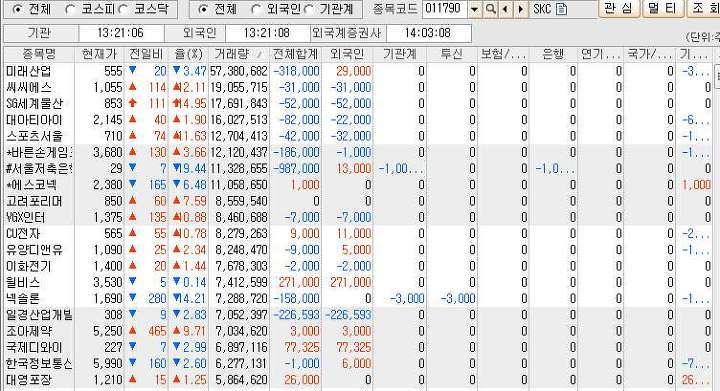The width and height of the screenshot is (720, 391).
Task: Click the 기관 time value 13:21:06
Action: tap(120, 33)
